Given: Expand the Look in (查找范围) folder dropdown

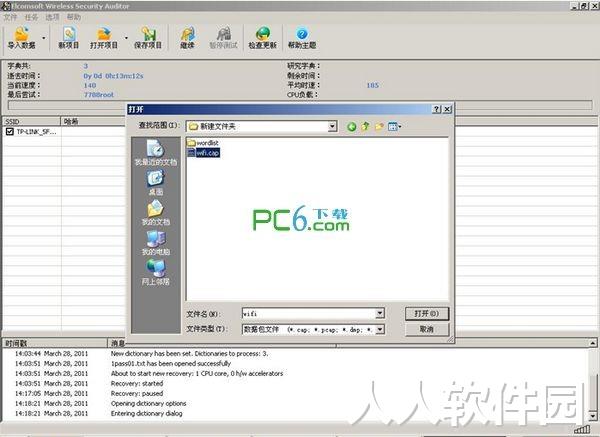Looking at the screenshot, I should 332,126.
